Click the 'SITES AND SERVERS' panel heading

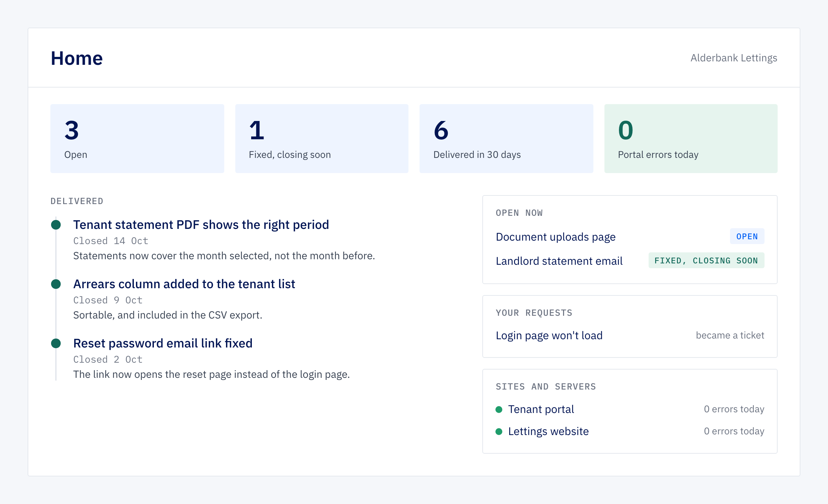pos(546,387)
